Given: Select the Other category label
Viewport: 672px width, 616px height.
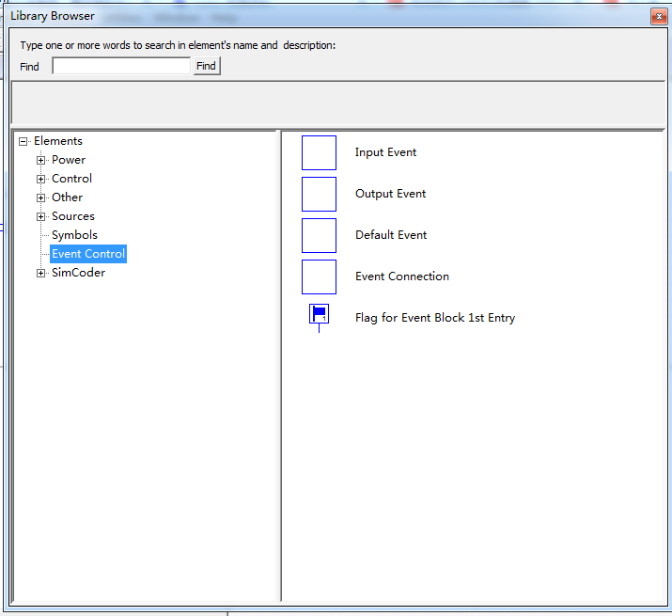Looking at the screenshot, I should 68,197.
